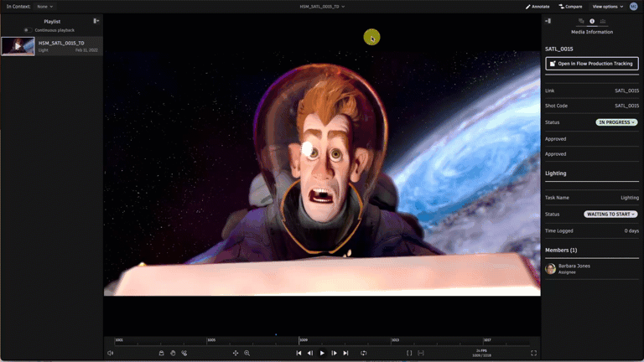Click the Annotate button
The width and height of the screenshot is (644, 362).
[x=538, y=7]
